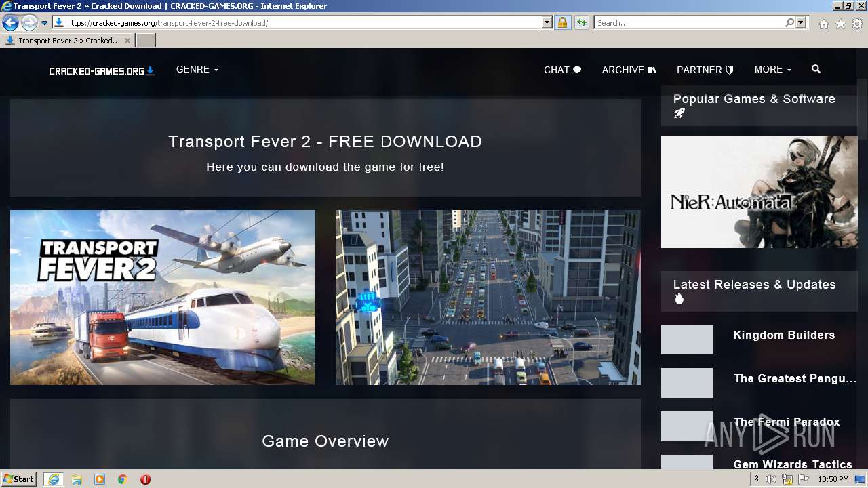Open the Favorites star icon
The width and height of the screenshot is (868, 488).
coord(840,24)
